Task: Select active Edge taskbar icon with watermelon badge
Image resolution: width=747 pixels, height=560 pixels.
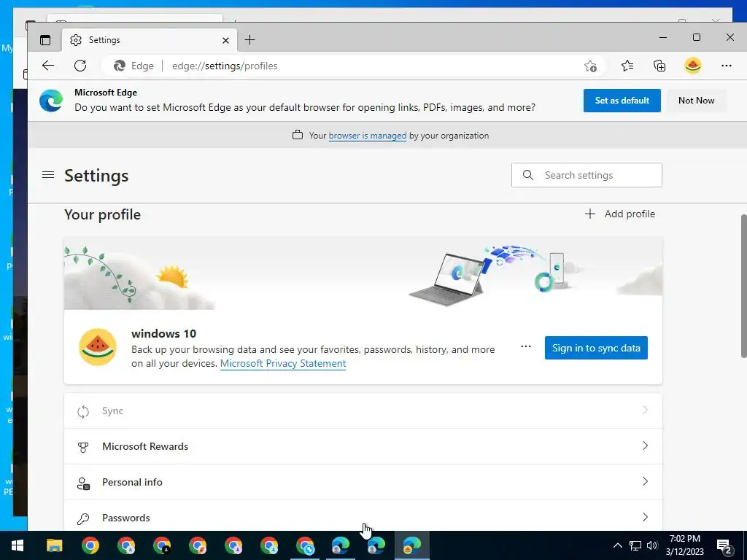Action: tap(411, 545)
